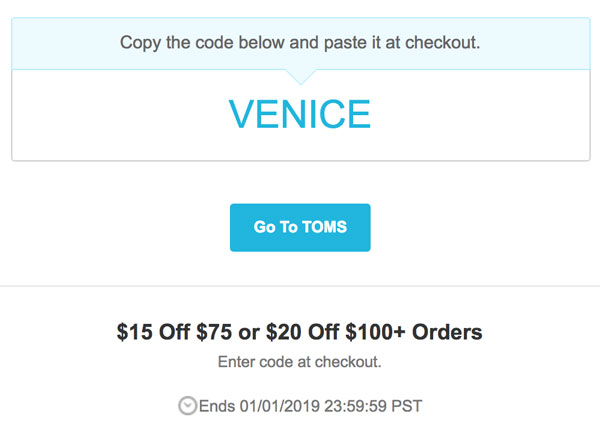Image resolution: width=600 pixels, height=421 pixels.
Task: Select the VENICE coupon code text
Action: [300, 114]
